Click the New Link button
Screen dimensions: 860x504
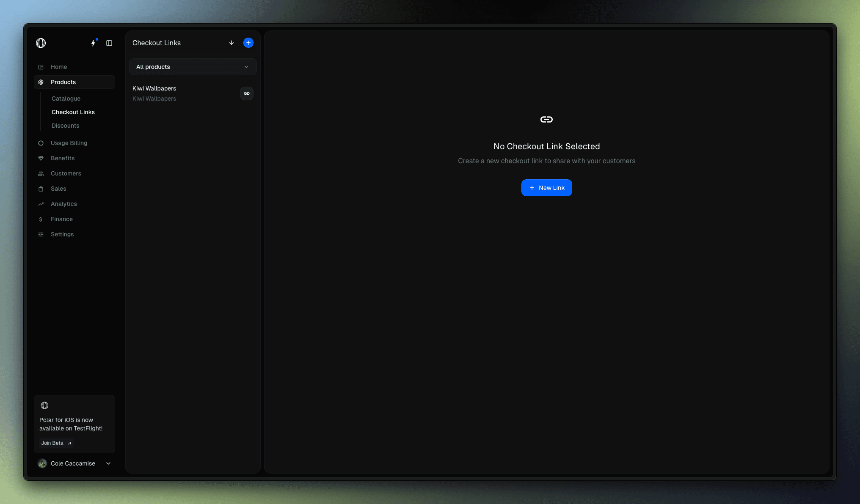tap(546, 188)
